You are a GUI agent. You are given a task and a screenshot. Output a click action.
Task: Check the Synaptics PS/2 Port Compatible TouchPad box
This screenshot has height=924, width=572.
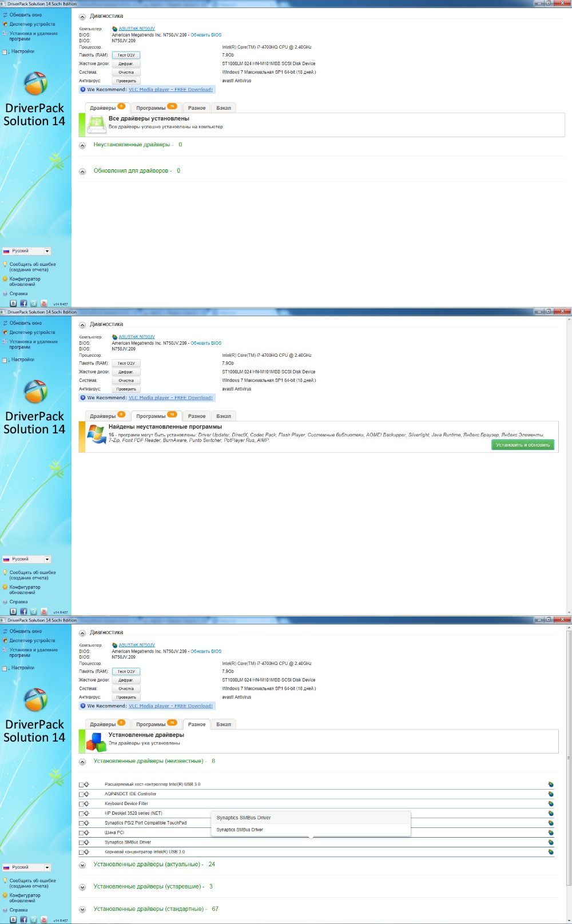(x=81, y=824)
